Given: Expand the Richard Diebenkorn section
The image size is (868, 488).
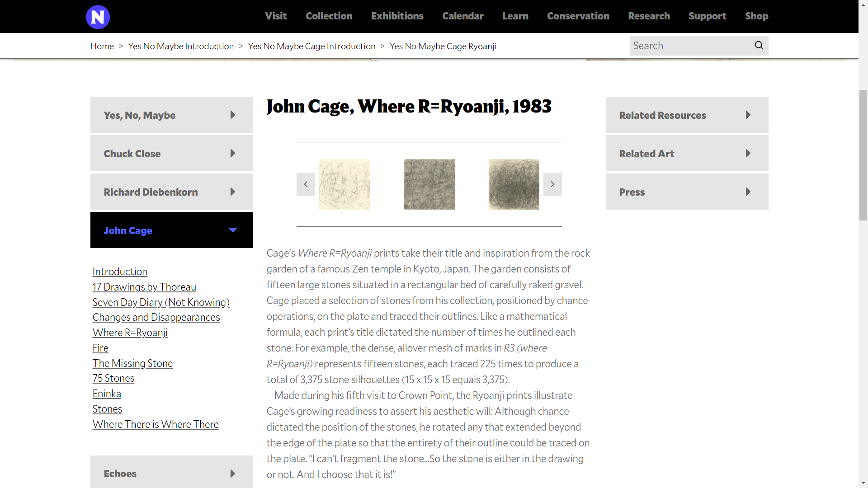Looking at the screenshot, I should click(x=172, y=192).
